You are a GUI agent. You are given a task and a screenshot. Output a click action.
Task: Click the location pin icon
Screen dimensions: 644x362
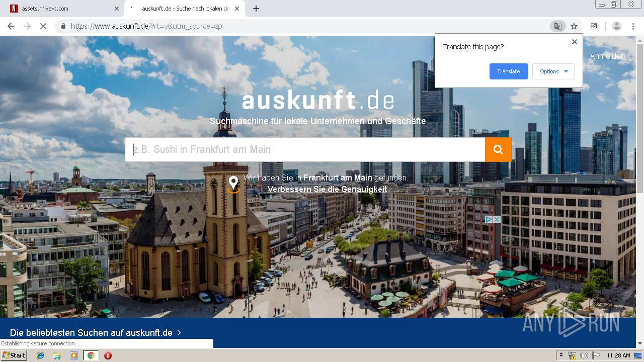(x=233, y=185)
